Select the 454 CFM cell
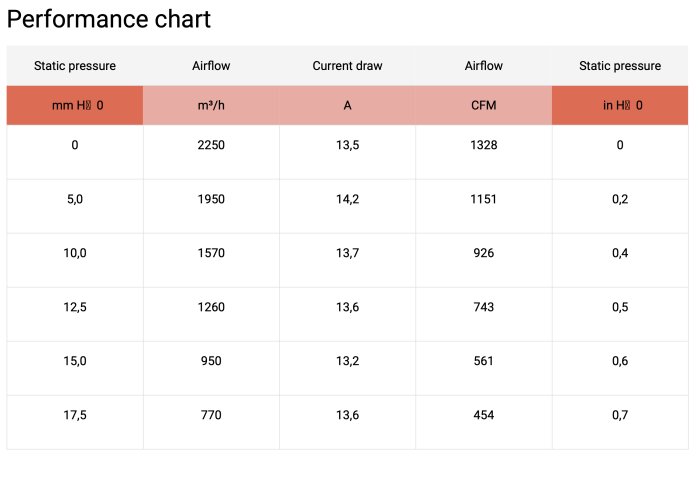700x479 pixels. click(x=484, y=415)
